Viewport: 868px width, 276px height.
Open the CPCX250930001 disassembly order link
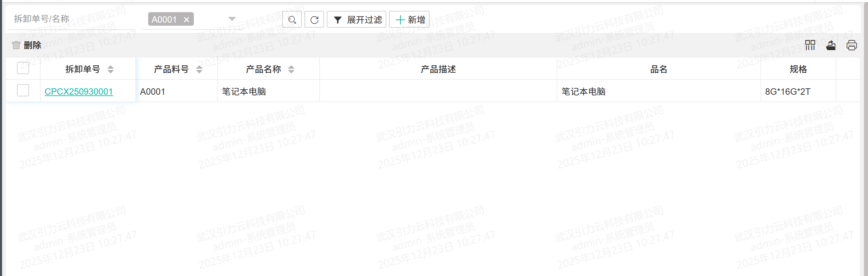(78, 92)
